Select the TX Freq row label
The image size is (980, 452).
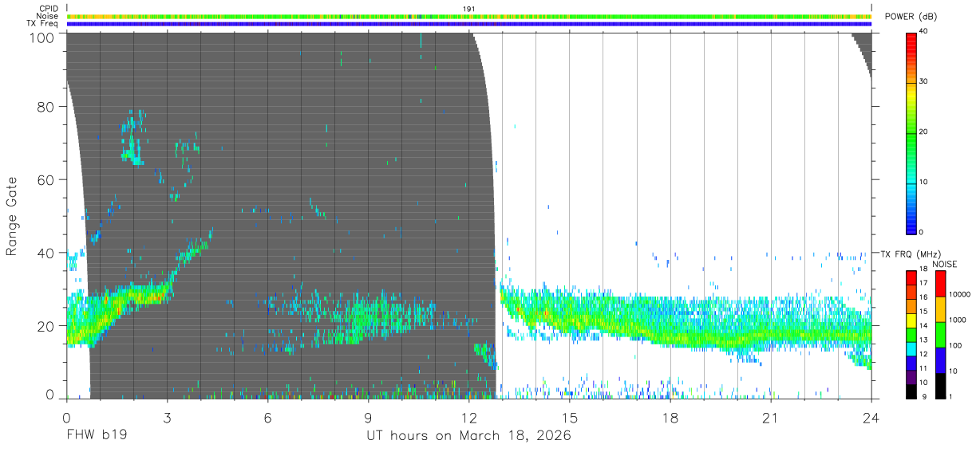[42, 24]
